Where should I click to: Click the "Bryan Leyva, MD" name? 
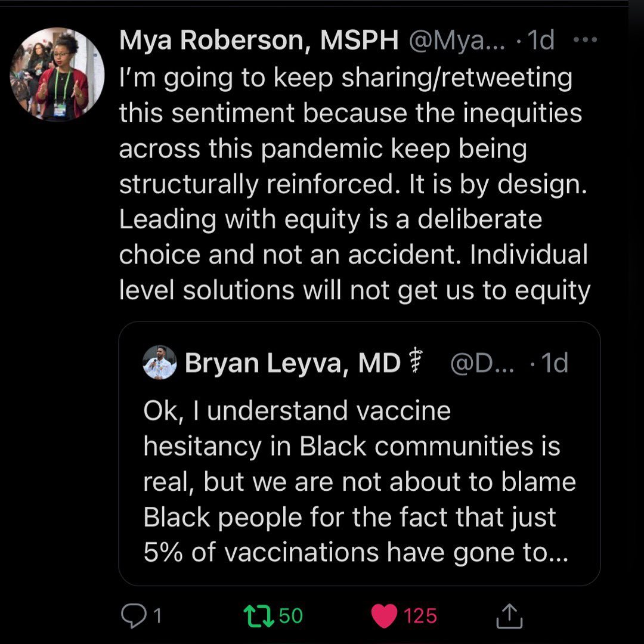pyautogui.click(x=292, y=363)
